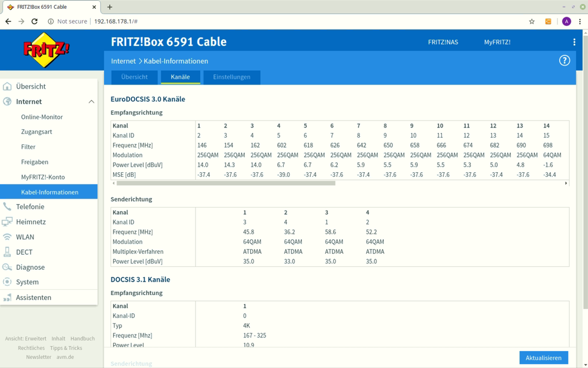Click the WLAN wifi icon

(x=7, y=237)
